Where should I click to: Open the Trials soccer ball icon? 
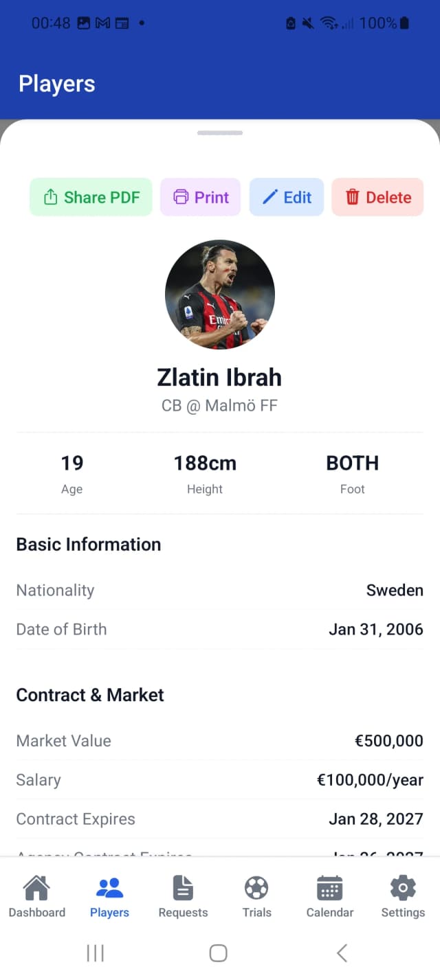(256, 888)
